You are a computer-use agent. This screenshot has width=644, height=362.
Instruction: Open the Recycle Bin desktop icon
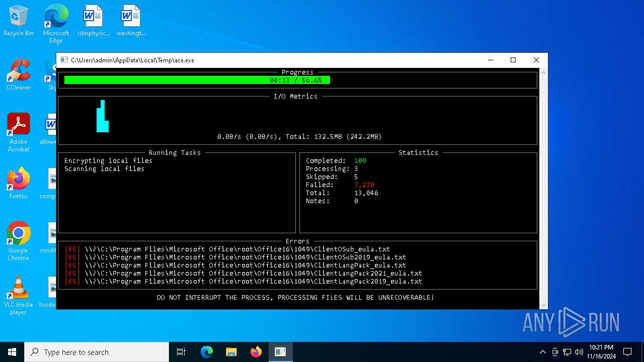[x=19, y=21]
